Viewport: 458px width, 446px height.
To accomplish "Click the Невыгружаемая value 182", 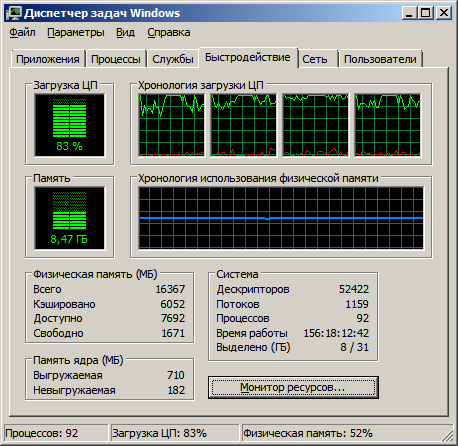I will [x=176, y=390].
